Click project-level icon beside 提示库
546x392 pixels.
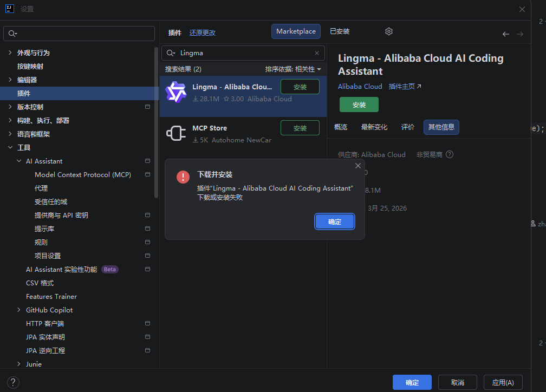coord(148,228)
